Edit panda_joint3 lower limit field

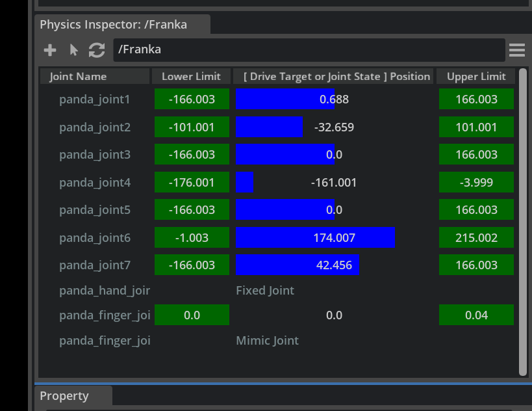[x=192, y=155]
